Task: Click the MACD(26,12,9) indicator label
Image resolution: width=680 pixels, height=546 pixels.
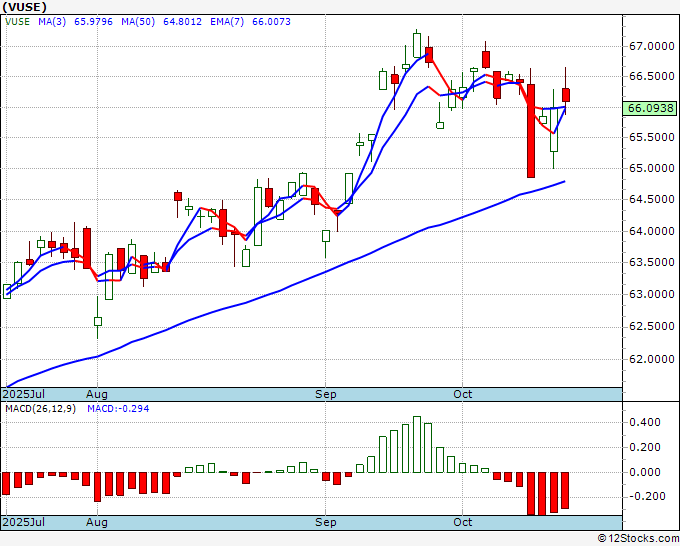Action: [40, 409]
